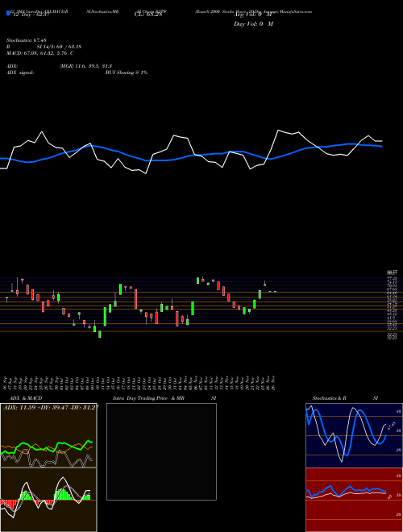
Task: Click the 'Stochastics & R' panel title
Action: (329, 398)
